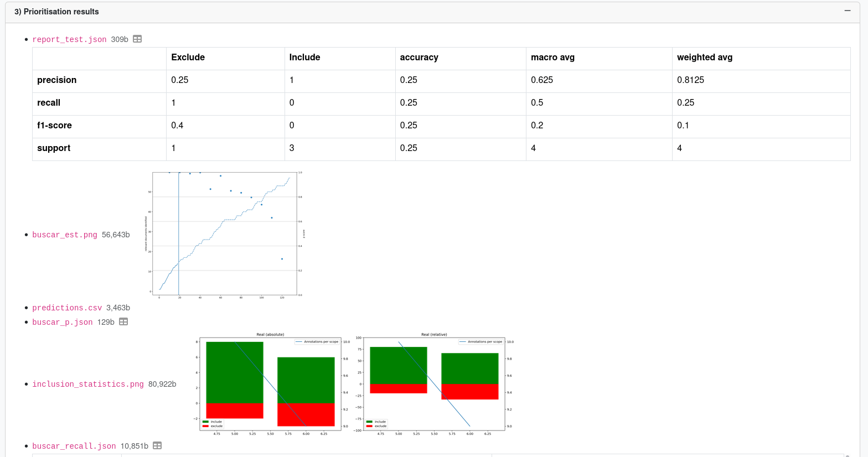The height and width of the screenshot is (457, 868).
Task: Select the weighted avg column header
Action: [705, 58]
